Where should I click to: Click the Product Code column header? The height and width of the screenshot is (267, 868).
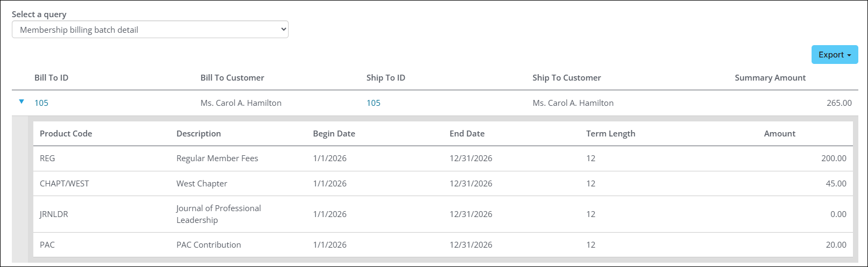pyautogui.click(x=66, y=134)
